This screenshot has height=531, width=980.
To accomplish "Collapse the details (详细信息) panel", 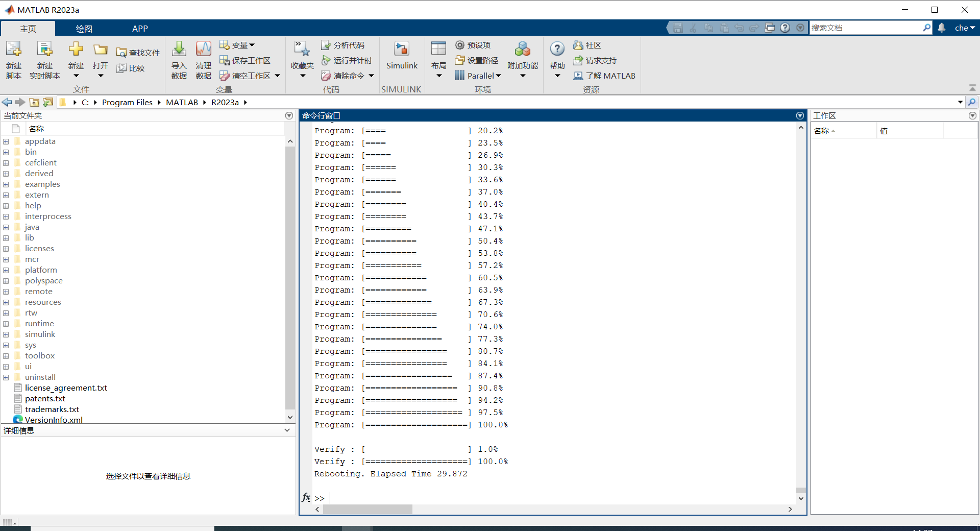I will tap(287, 430).
